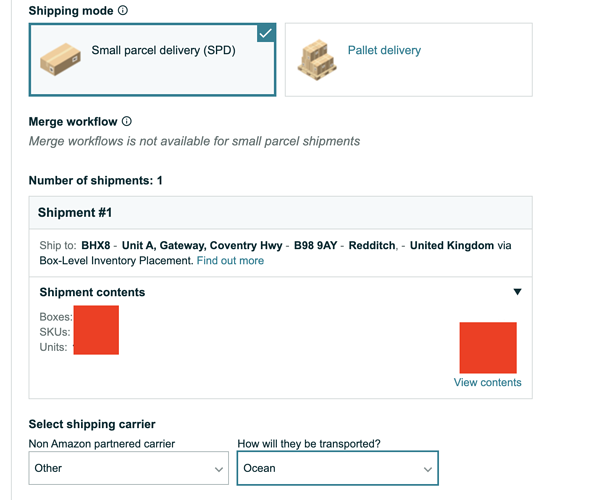
Task: Click the Shipping mode info icon
Action: coord(123,10)
